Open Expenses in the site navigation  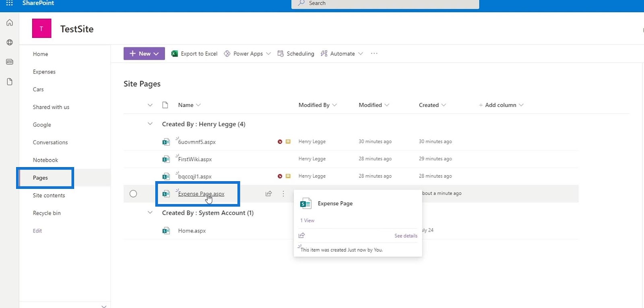44,72
